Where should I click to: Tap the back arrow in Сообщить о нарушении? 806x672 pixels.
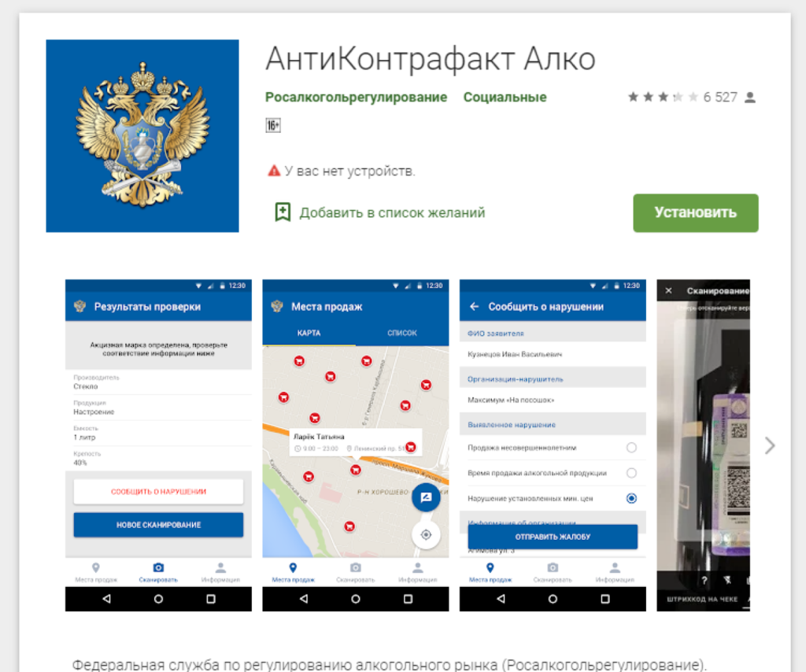tap(474, 307)
